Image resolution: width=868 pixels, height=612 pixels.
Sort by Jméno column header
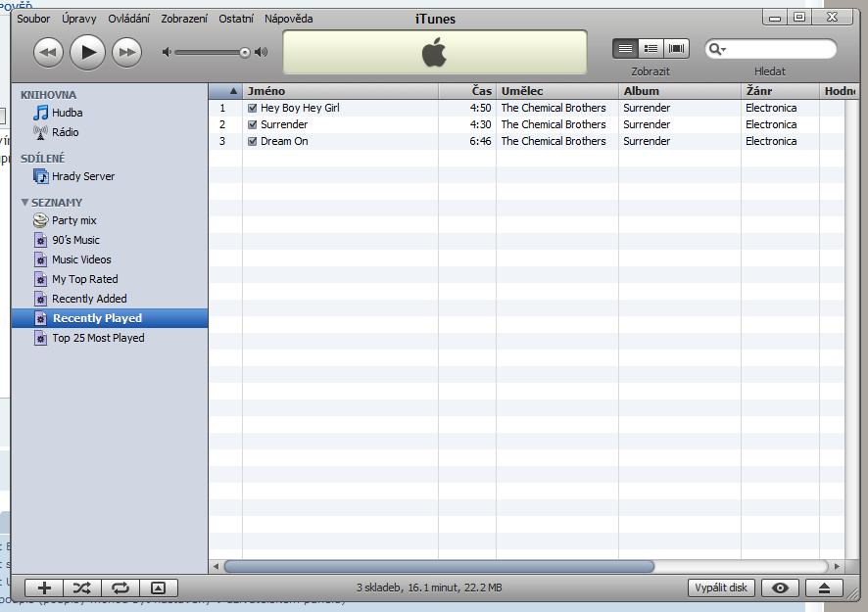coord(340,91)
